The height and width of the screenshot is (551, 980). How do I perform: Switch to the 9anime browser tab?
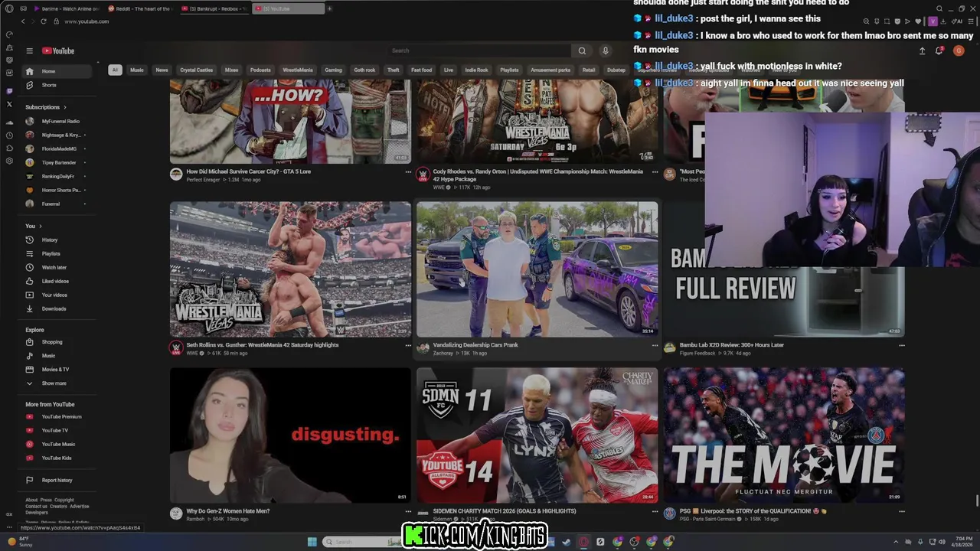(65, 8)
